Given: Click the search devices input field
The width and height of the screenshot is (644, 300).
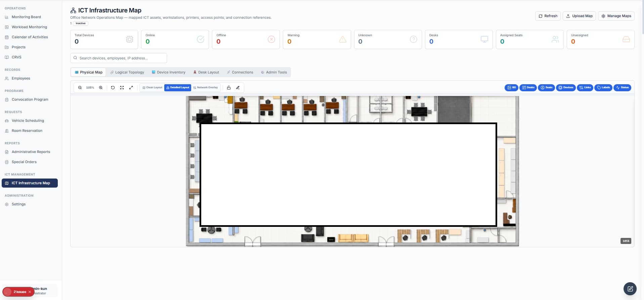Looking at the screenshot, I should click(119, 58).
